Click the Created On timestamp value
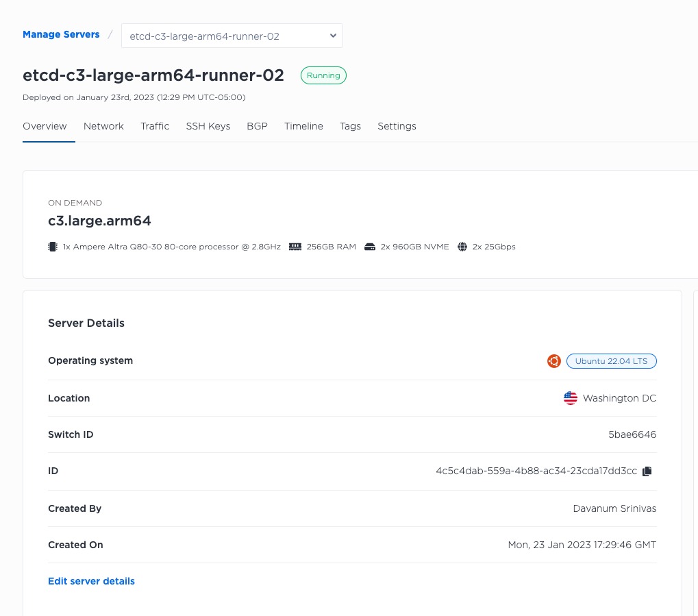The height and width of the screenshot is (616, 698). 582,545
